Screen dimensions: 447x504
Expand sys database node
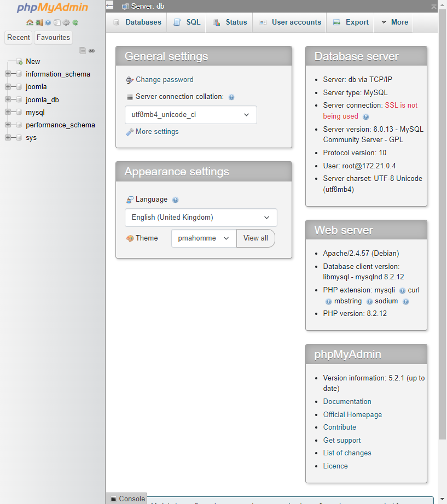(x=8, y=137)
